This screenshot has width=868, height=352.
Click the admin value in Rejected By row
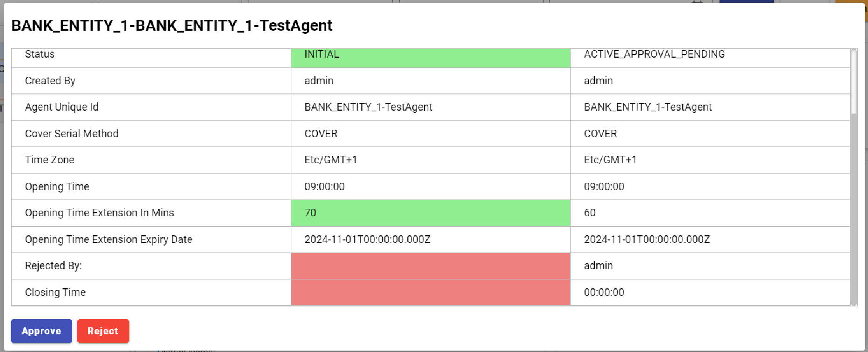click(x=598, y=266)
